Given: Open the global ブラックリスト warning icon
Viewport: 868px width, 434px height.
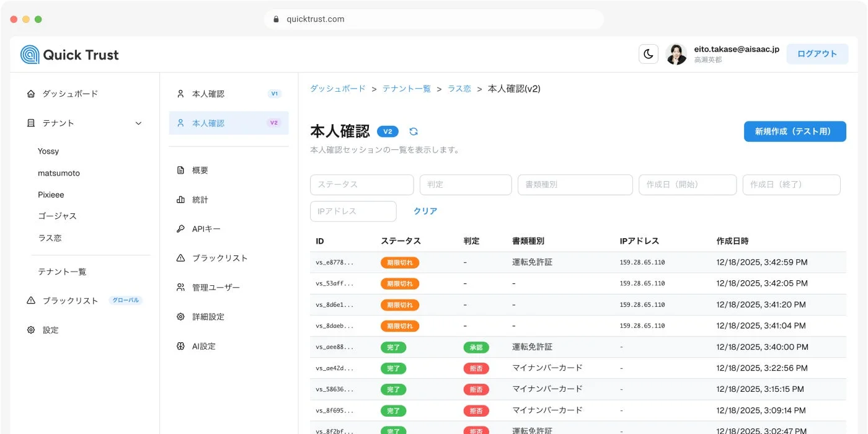Looking at the screenshot, I should click(x=30, y=300).
